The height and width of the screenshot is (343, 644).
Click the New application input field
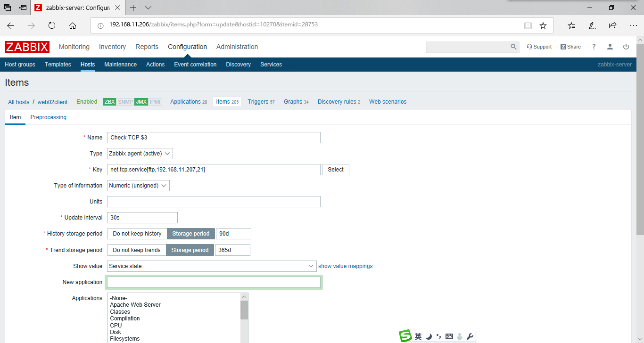[214, 282]
